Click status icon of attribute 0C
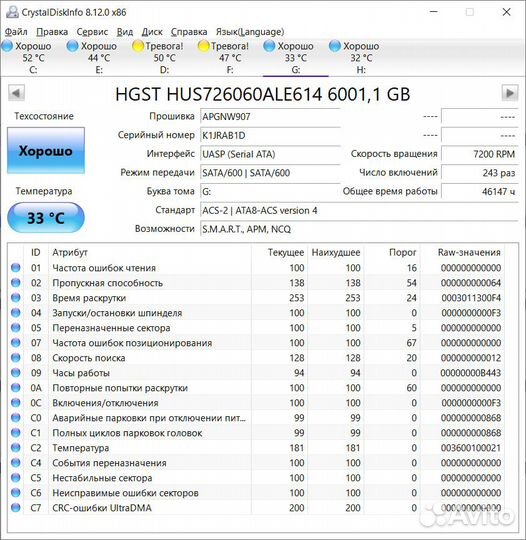This screenshot has height=540, width=526. 16,402
